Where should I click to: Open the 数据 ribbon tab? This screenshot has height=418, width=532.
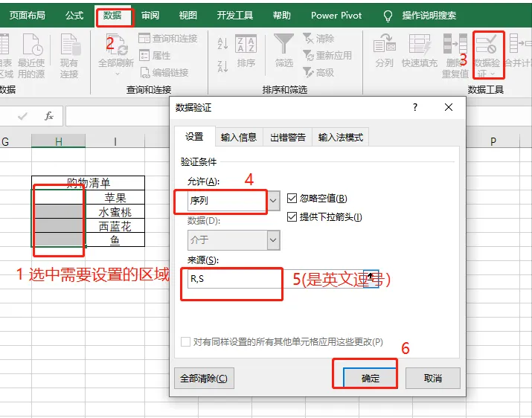[112, 16]
